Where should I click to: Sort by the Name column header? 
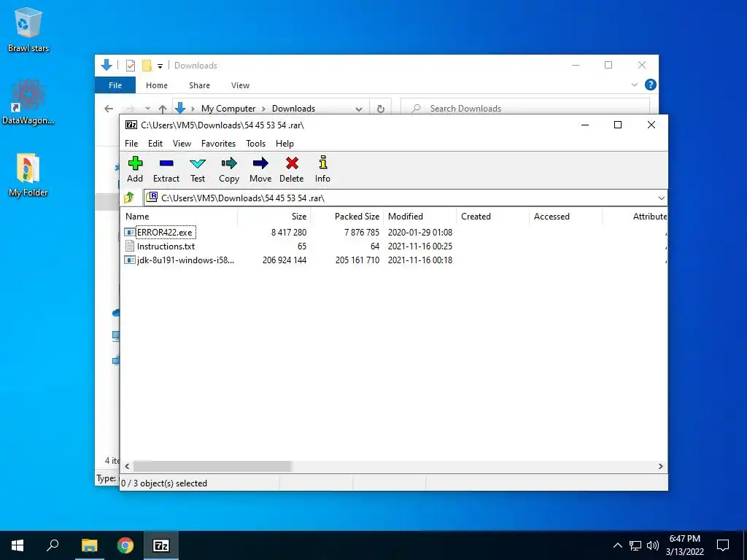(x=179, y=216)
